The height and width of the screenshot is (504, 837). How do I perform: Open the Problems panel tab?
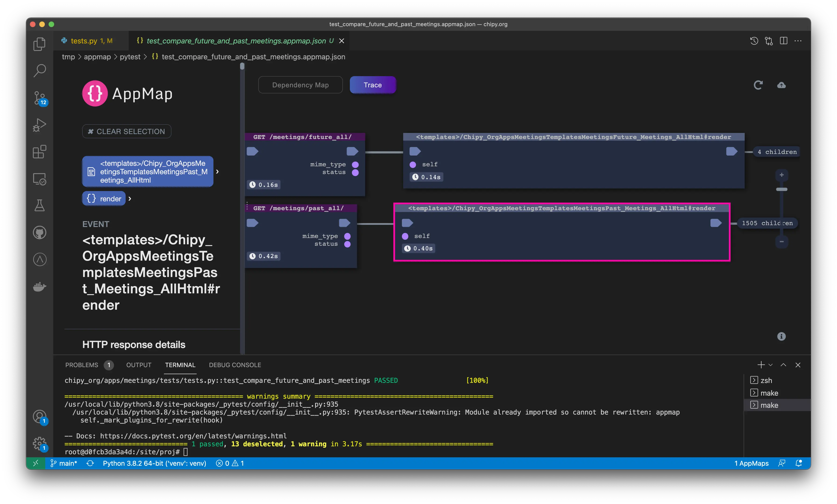tap(89, 365)
